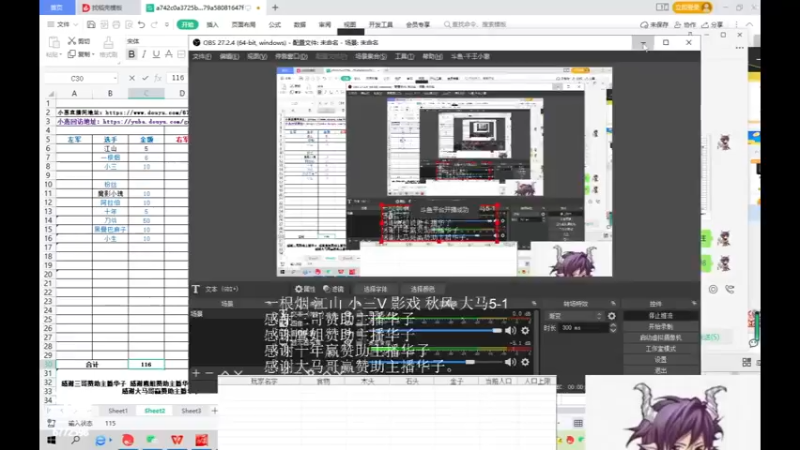Select the 数据 ribbon tab
The width and height of the screenshot is (800, 450).
click(300, 24)
